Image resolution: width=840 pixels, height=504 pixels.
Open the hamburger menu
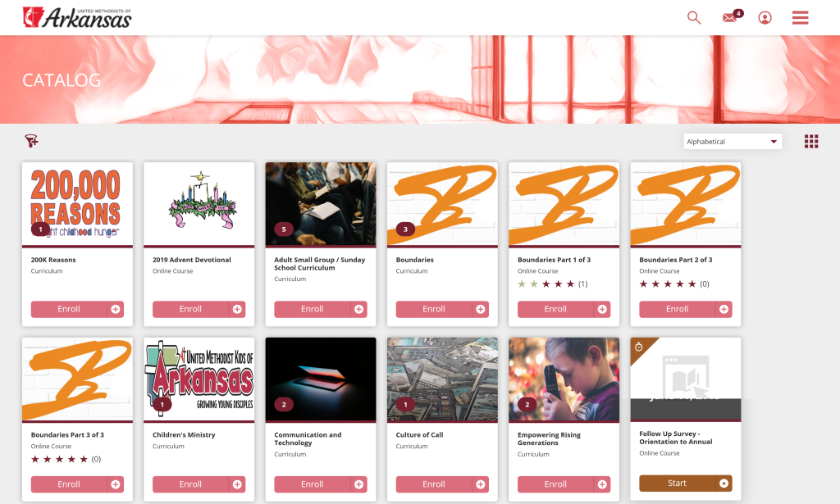click(801, 18)
